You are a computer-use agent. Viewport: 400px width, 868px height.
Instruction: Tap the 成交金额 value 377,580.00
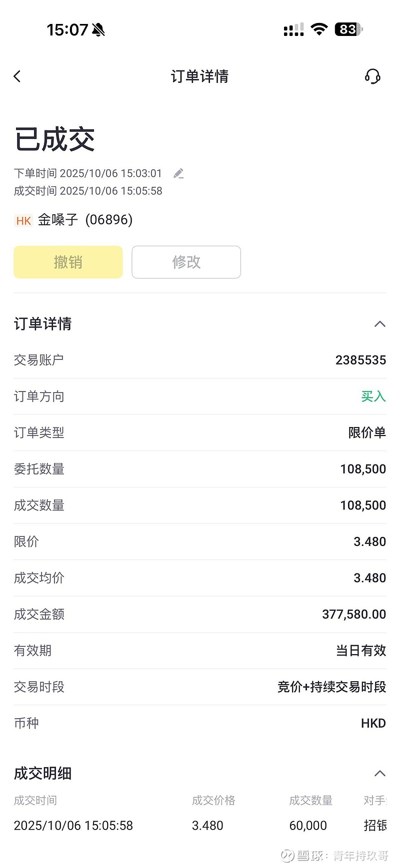pyautogui.click(x=353, y=614)
